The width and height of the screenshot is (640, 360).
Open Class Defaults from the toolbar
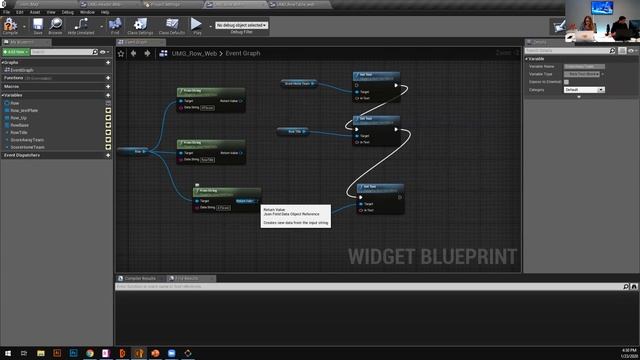click(172, 26)
